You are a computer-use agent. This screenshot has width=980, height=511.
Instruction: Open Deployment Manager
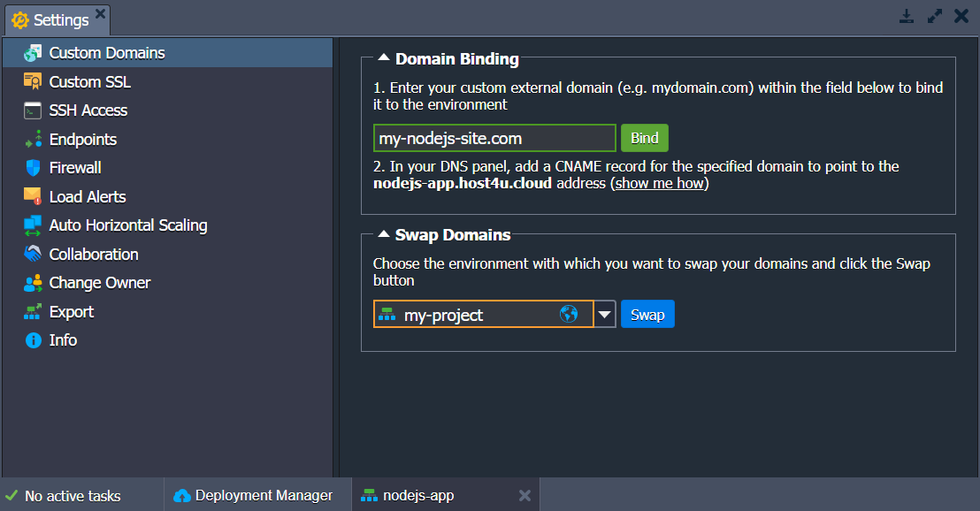click(257, 495)
